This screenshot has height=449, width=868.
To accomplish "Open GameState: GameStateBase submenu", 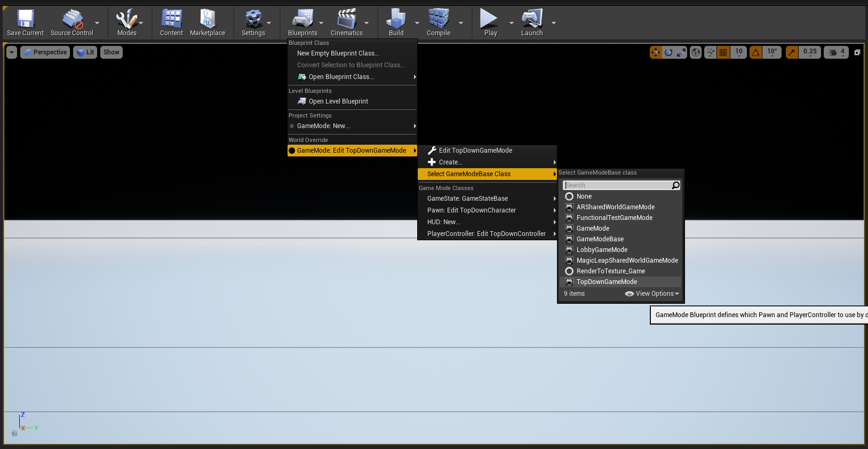I will click(487, 199).
